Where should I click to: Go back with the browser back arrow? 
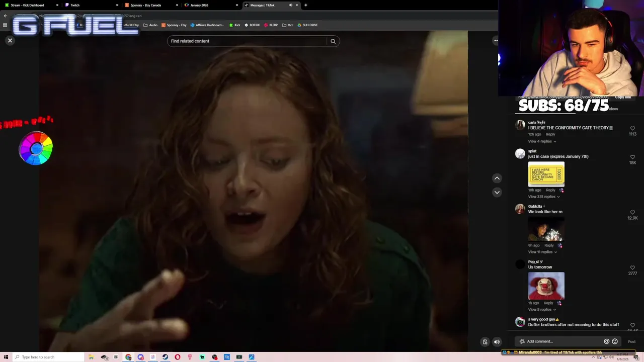pos(6,16)
